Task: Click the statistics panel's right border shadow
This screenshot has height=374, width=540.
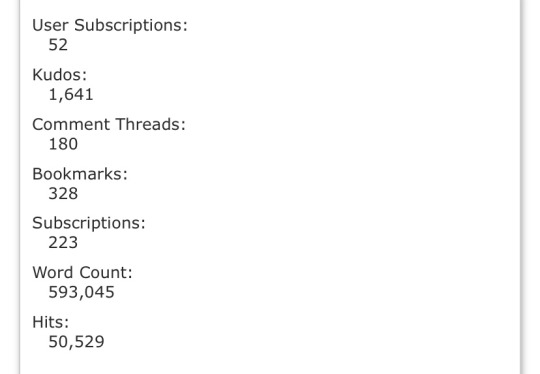Action: [x=520, y=187]
